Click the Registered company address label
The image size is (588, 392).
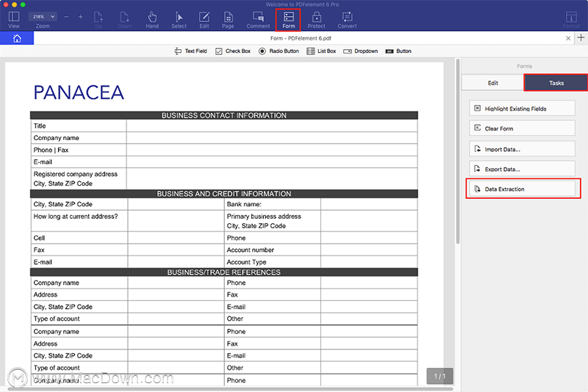(76, 174)
